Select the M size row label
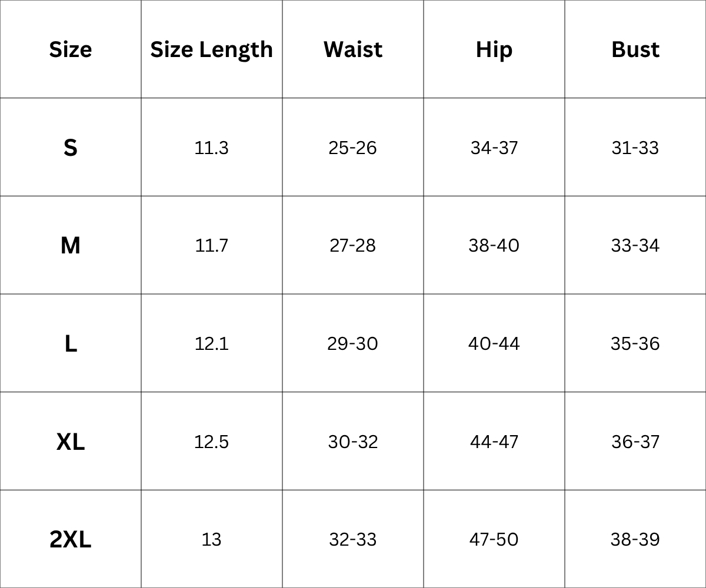This screenshot has width=706, height=588. 70,245
